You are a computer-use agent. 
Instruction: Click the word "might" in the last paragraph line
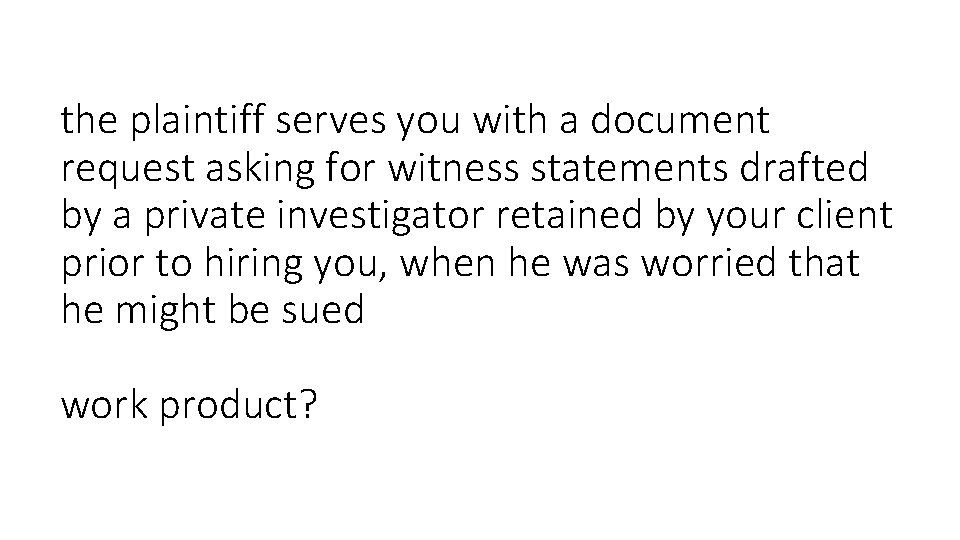click(x=165, y=312)
